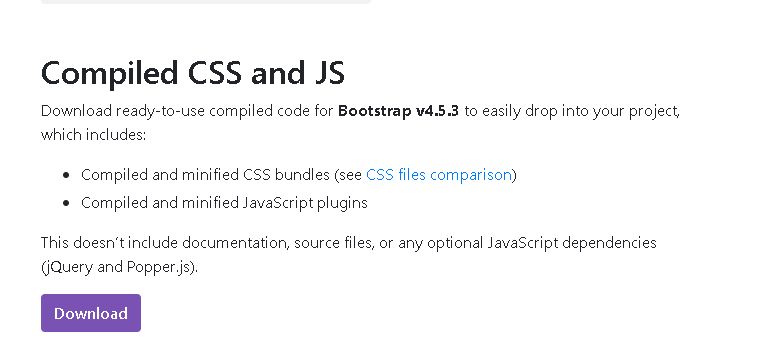
Task: Select the bold Bootstrap v4.5.3 text
Action: click(x=398, y=111)
